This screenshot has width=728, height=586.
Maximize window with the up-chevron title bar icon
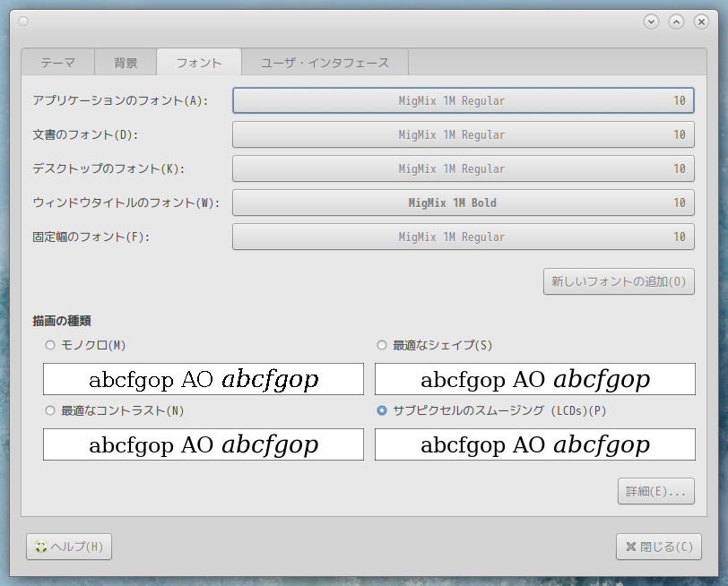pos(677,22)
